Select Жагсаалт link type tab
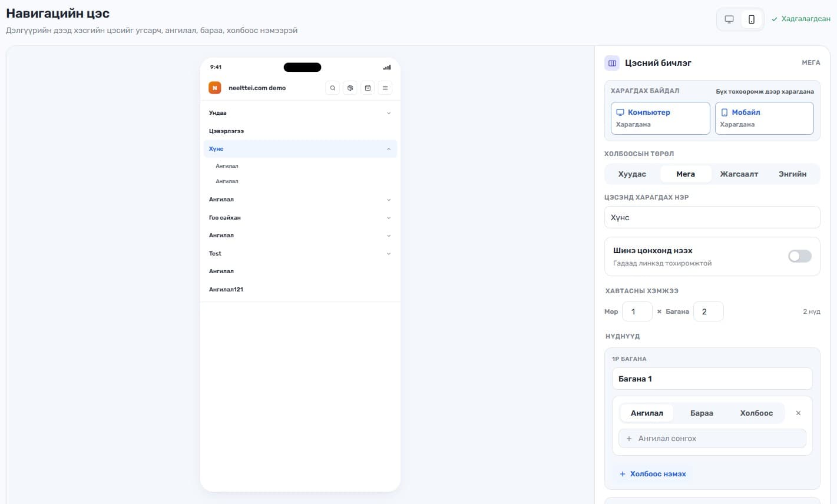This screenshot has height=504, width=837. [739, 174]
